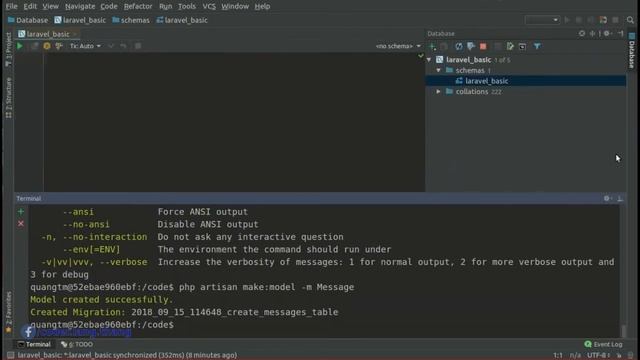Hide the Database panel with the hide icon
This screenshot has width=640, height=360.
pyautogui.click(x=620, y=33)
